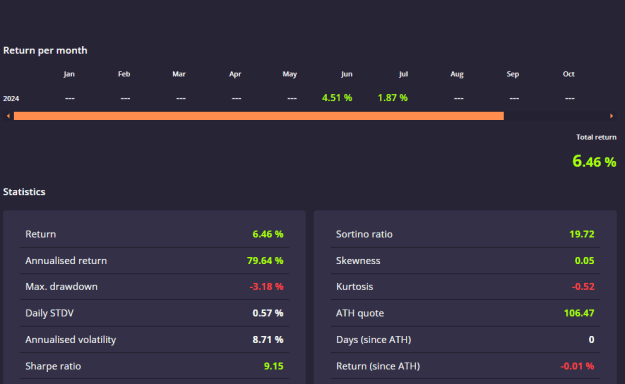Screen dimensions: 625x384
Task: Click the Kurtosis label
Action: click(x=354, y=287)
